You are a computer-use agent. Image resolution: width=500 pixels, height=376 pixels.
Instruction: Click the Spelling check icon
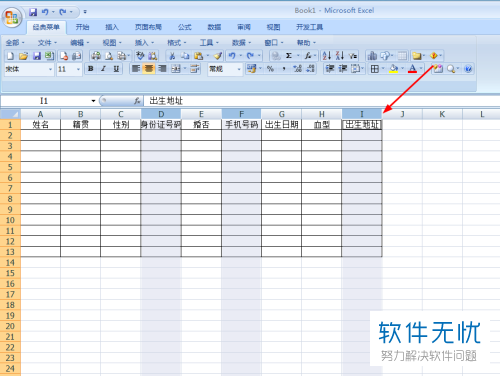(x=140, y=56)
